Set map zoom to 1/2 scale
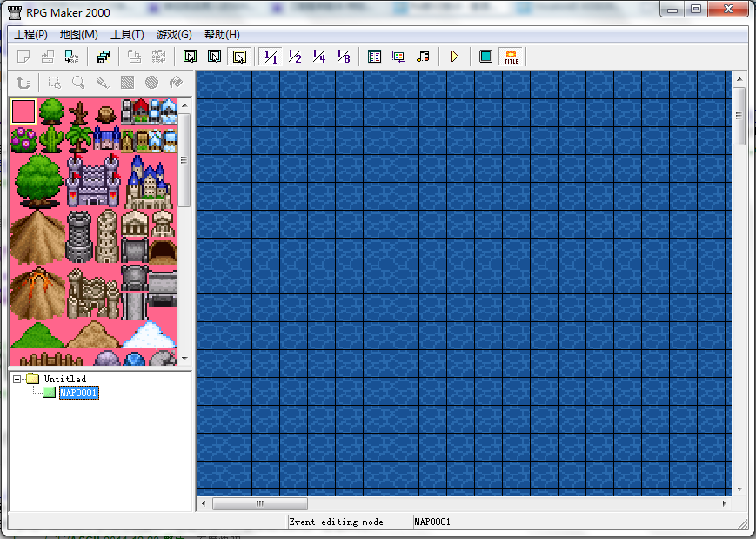This screenshot has width=756, height=539. [x=295, y=57]
